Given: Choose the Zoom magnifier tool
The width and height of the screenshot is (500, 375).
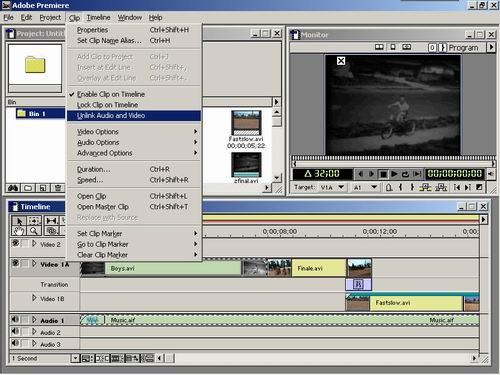Looking at the screenshot, I should coord(34,230).
